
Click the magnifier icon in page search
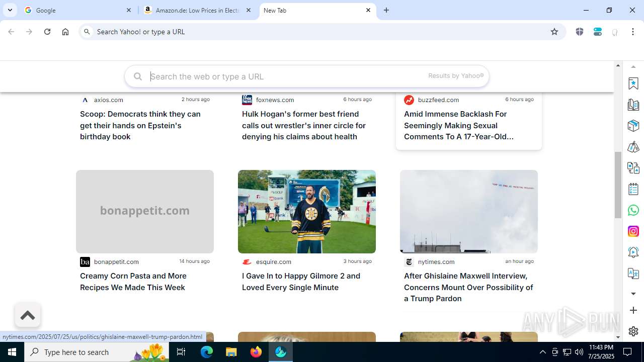(137, 76)
